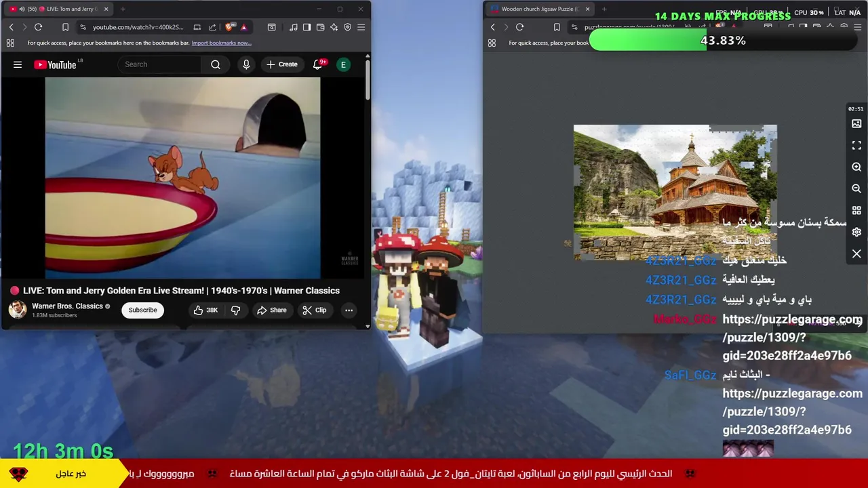The image size is (868, 488).
Task: Close the Wooden church Jigsaw Puzzle tab
Action: pos(587,9)
